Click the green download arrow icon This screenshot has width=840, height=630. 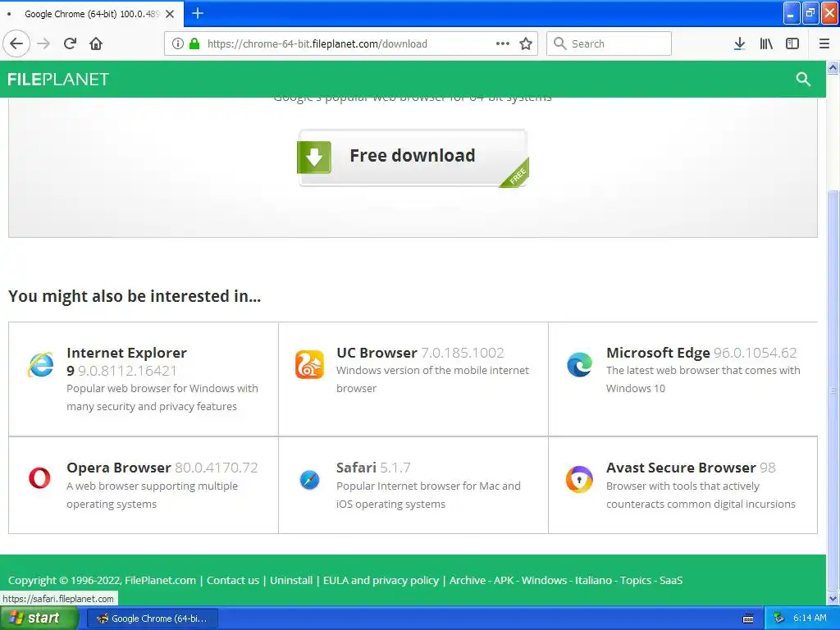[x=314, y=157]
